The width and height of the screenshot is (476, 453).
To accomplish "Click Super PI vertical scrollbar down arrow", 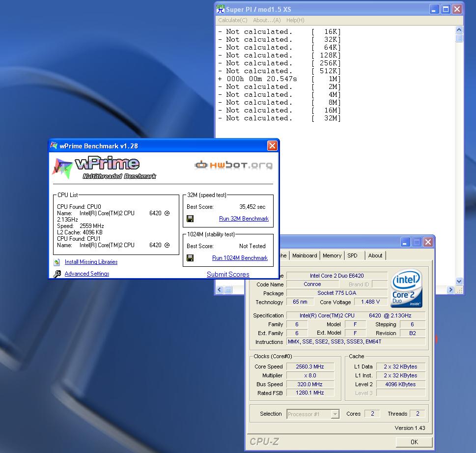I will click(459, 281).
